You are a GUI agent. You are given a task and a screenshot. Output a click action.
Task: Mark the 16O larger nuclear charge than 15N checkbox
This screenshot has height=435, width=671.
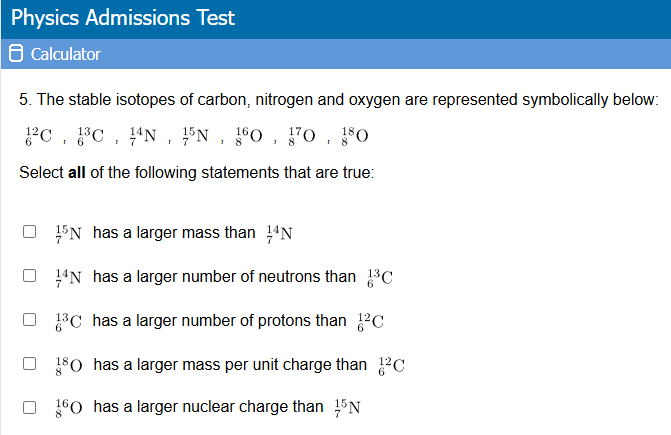click(30, 407)
